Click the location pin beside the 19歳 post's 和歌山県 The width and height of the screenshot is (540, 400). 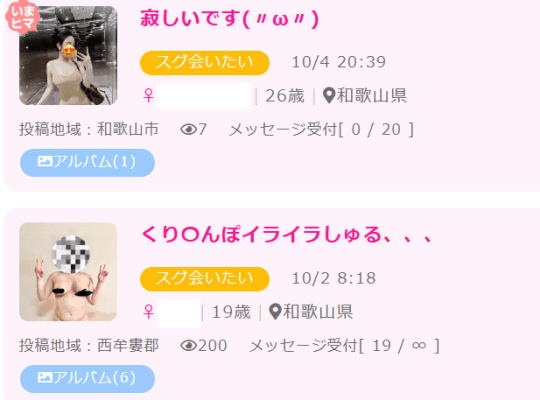click(275, 312)
